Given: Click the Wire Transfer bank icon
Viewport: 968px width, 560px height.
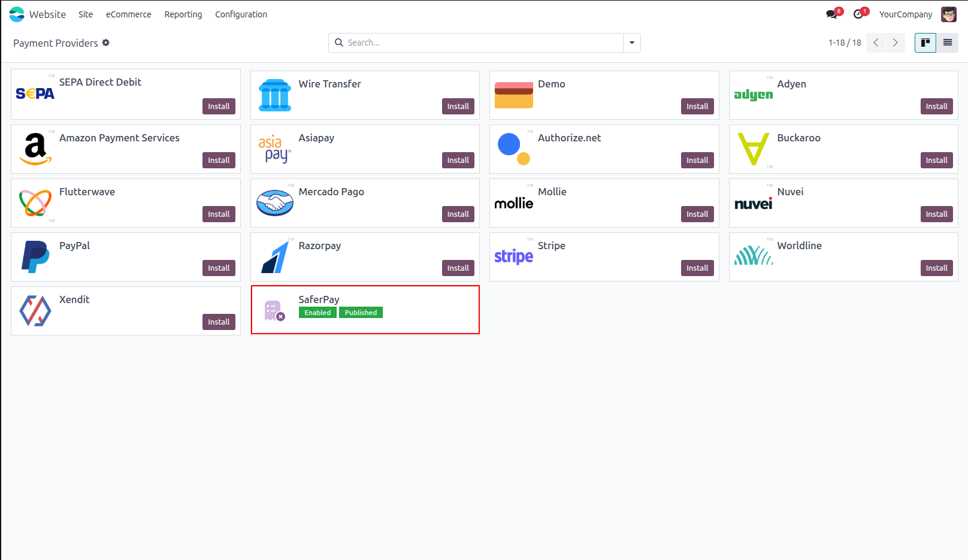Looking at the screenshot, I should pos(275,95).
